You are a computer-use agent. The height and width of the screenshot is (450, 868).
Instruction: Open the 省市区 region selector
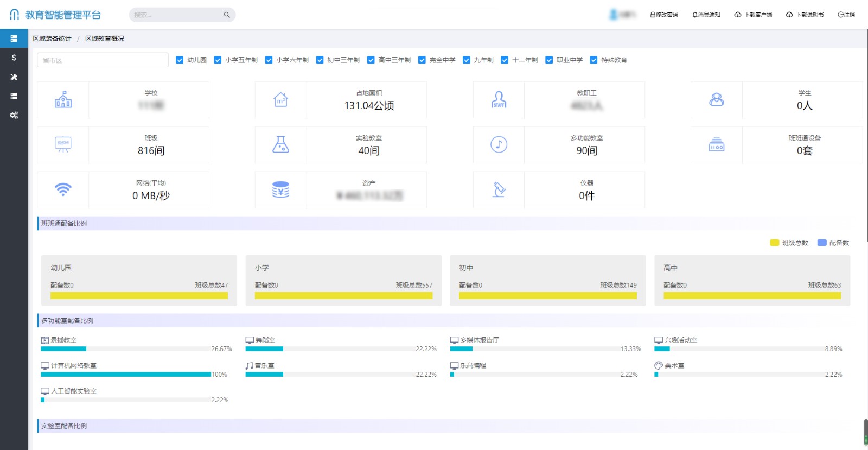pyautogui.click(x=103, y=60)
